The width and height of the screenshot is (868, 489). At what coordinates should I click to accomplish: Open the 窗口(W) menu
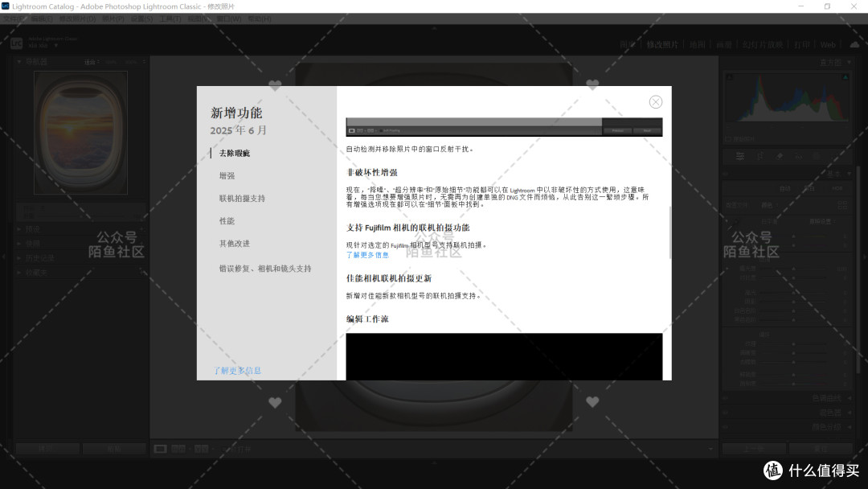click(228, 18)
